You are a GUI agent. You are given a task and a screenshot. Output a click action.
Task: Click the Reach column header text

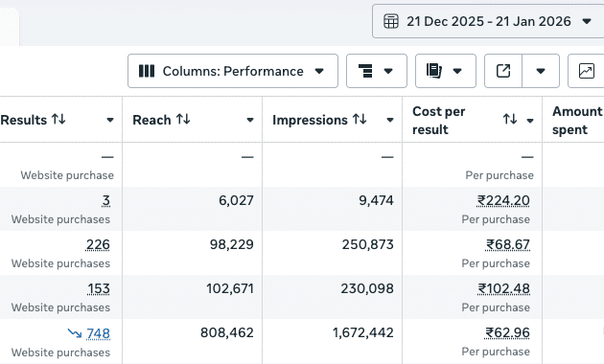151,120
